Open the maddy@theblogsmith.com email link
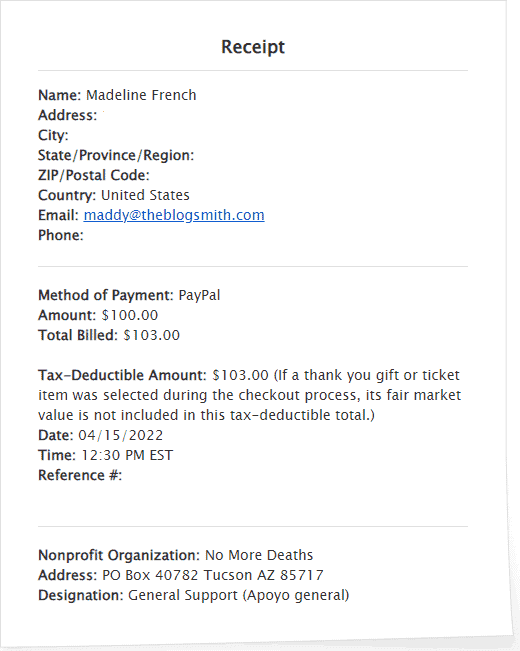This screenshot has height=651, width=520. coord(174,215)
